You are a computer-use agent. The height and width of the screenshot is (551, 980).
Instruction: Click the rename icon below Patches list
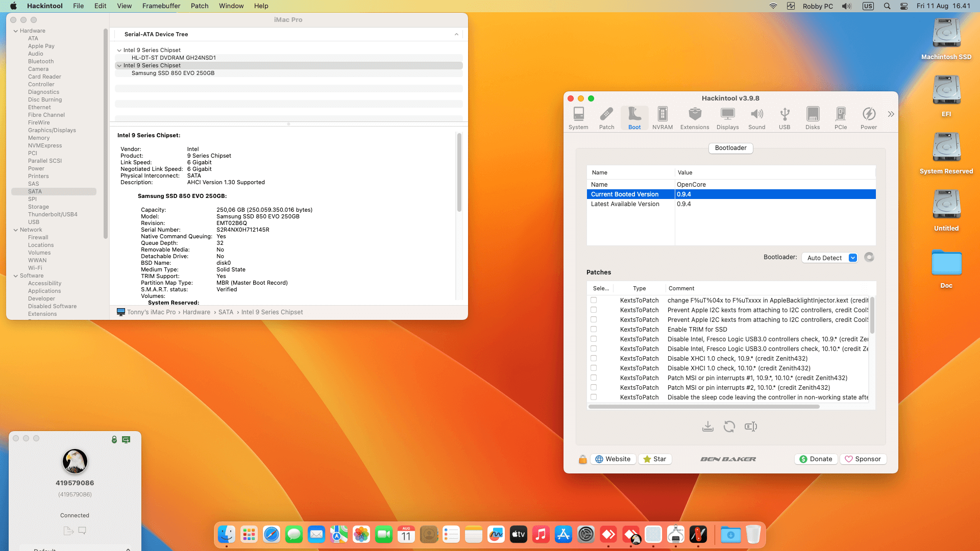pyautogui.click(x=751, y=427)
